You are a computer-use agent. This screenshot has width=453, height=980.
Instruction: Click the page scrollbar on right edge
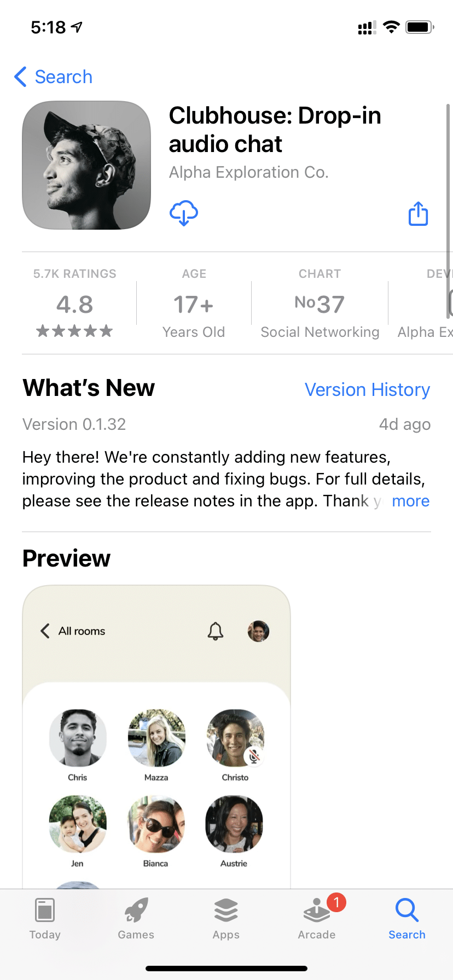tap(449, 180)
